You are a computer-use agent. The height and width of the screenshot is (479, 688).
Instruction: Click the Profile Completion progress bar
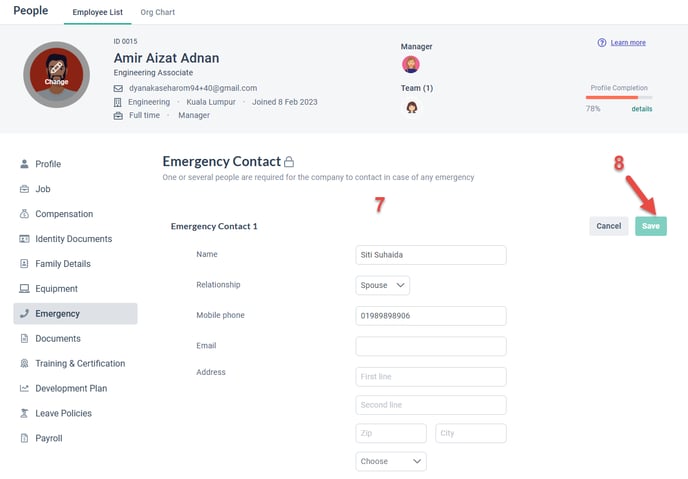point(619,97)
